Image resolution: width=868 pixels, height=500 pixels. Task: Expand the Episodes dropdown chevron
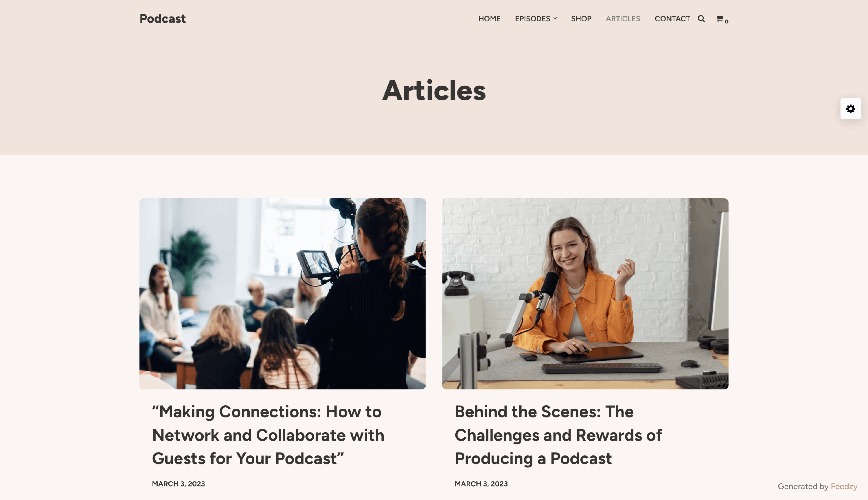click(x=555, y=19)
